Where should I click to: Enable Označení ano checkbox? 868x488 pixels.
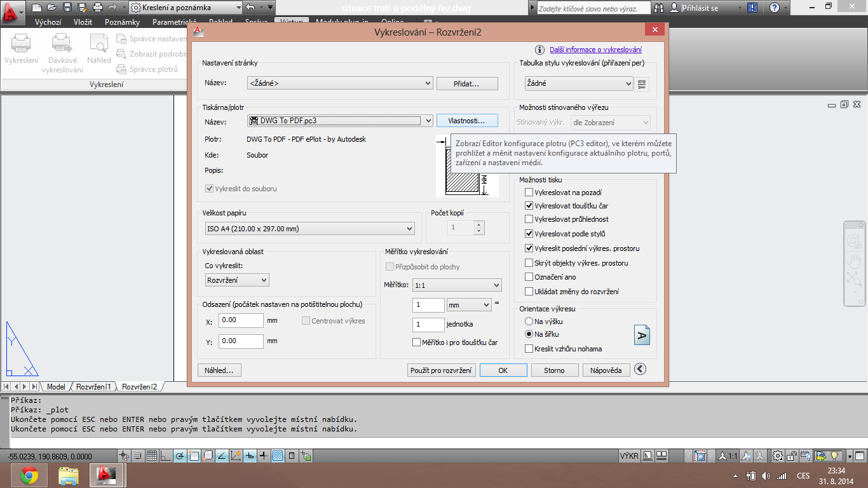tap(529, 277)
